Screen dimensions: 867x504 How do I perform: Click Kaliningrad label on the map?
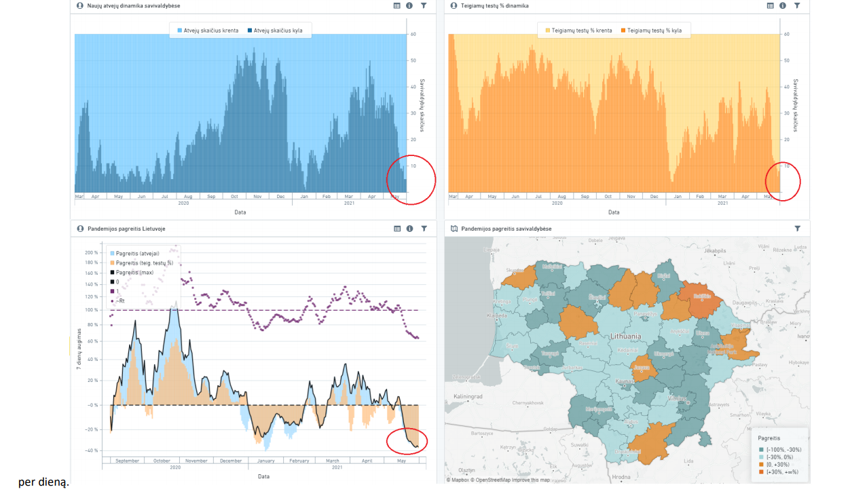pyautogui.click(x=468, y=395)
